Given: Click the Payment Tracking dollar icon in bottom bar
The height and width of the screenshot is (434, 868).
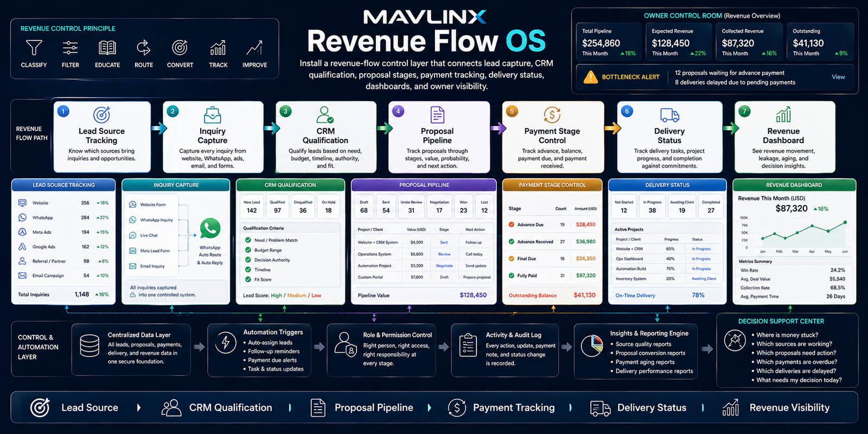Looking at the screenshot, I should [x=457, y=407].
